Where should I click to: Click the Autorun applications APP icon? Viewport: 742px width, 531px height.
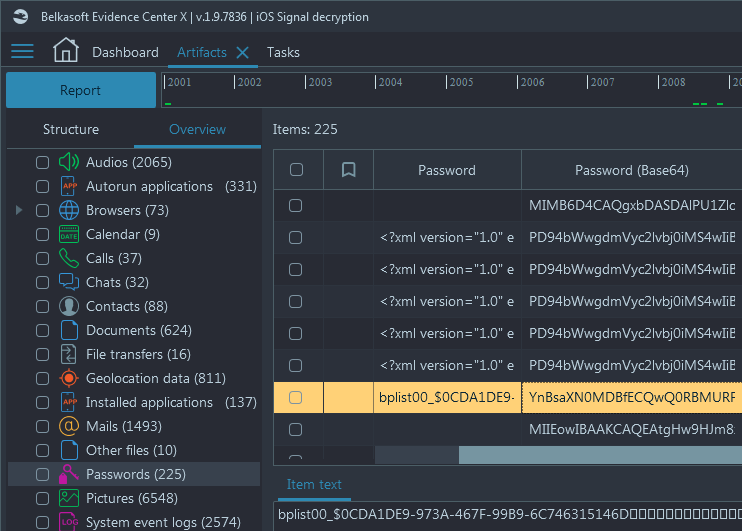69,186
